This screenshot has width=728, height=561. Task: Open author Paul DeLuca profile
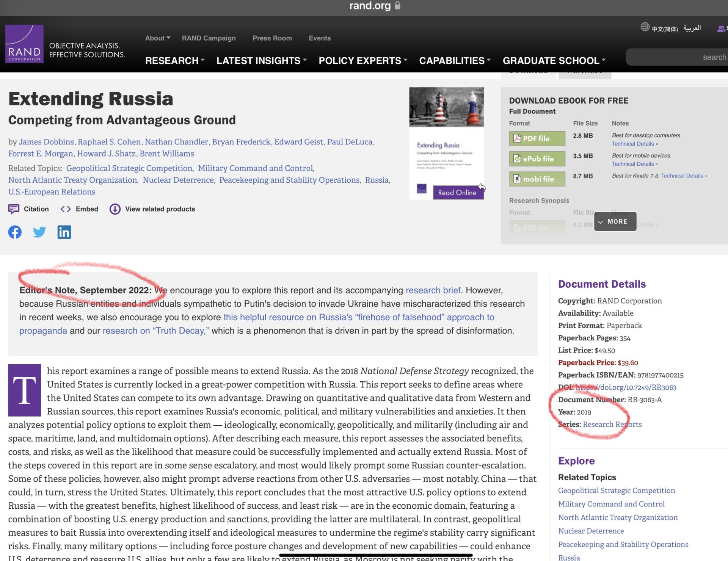[350, 142]
